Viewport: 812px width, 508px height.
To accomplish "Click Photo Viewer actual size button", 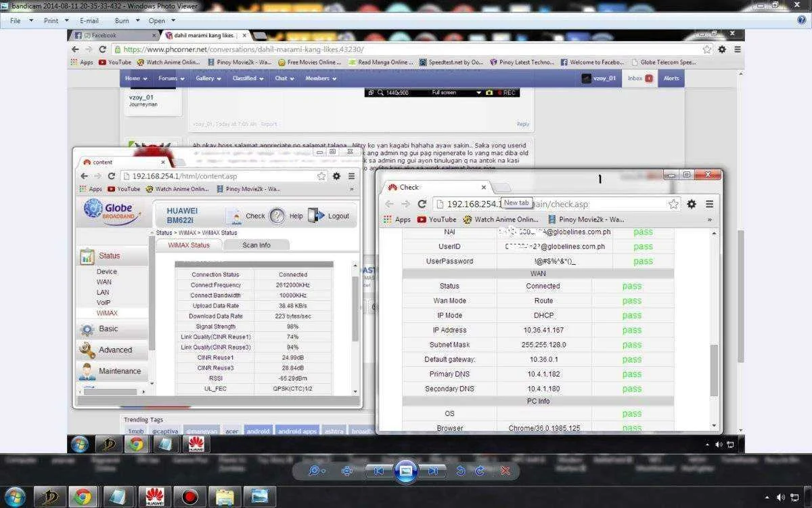I will click(348, 471).
